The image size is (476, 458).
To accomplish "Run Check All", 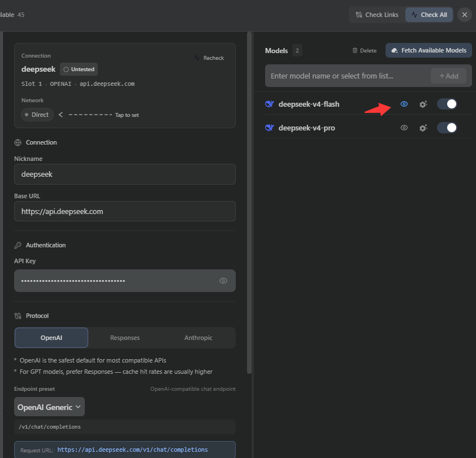I will pyautogui.click(x=429, y=15).
